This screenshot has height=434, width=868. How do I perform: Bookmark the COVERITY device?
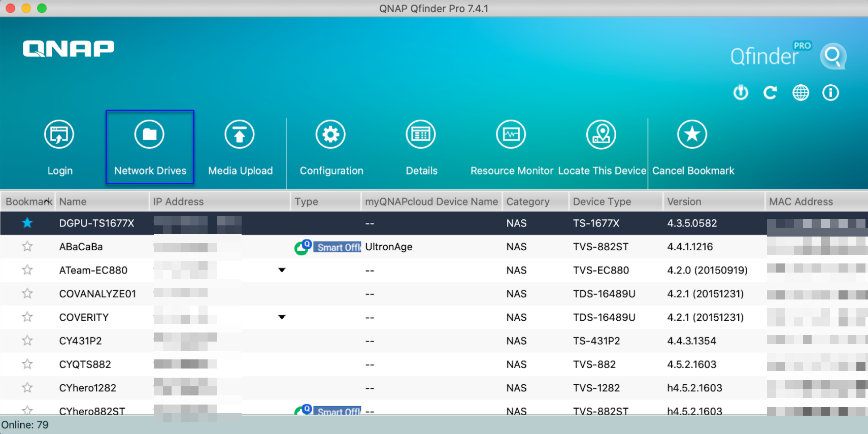coord(27,317)
